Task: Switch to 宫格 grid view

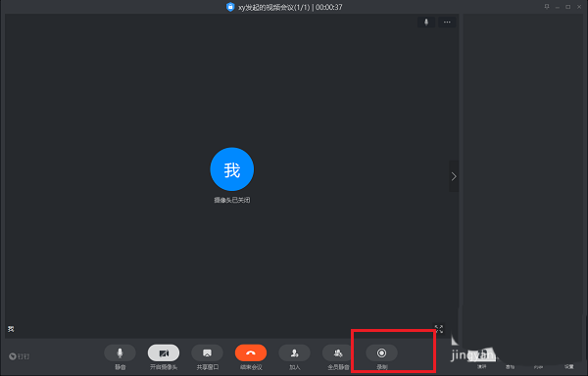Action: (510, 366)
